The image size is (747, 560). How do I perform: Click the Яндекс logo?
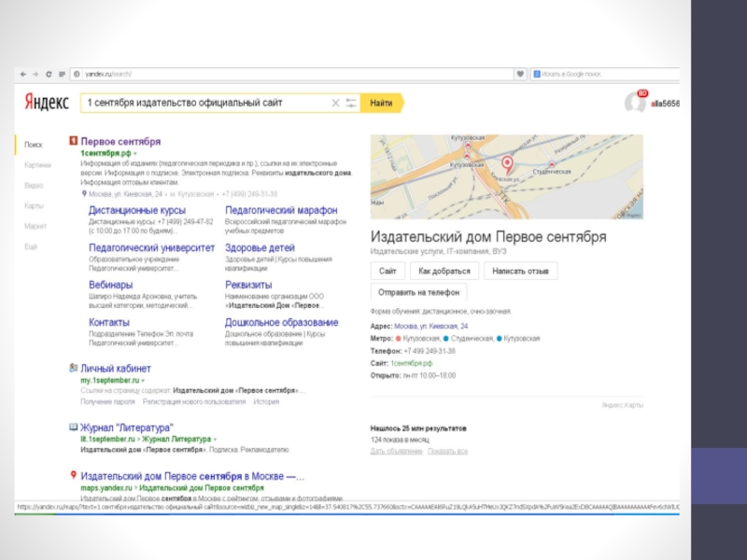tap(47, 103)
